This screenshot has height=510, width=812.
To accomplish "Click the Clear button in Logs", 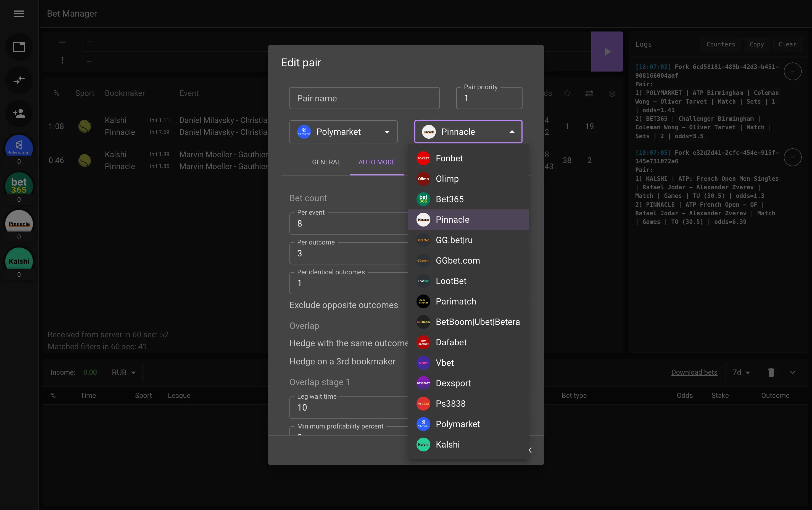I will 787,44.
